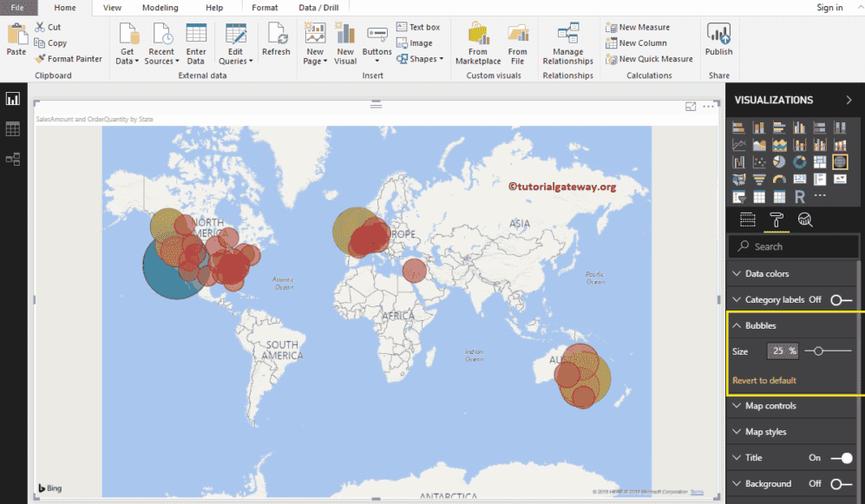Switch to the Modeling ribbon tab
The image size is (865, 504).
[160, 8]
